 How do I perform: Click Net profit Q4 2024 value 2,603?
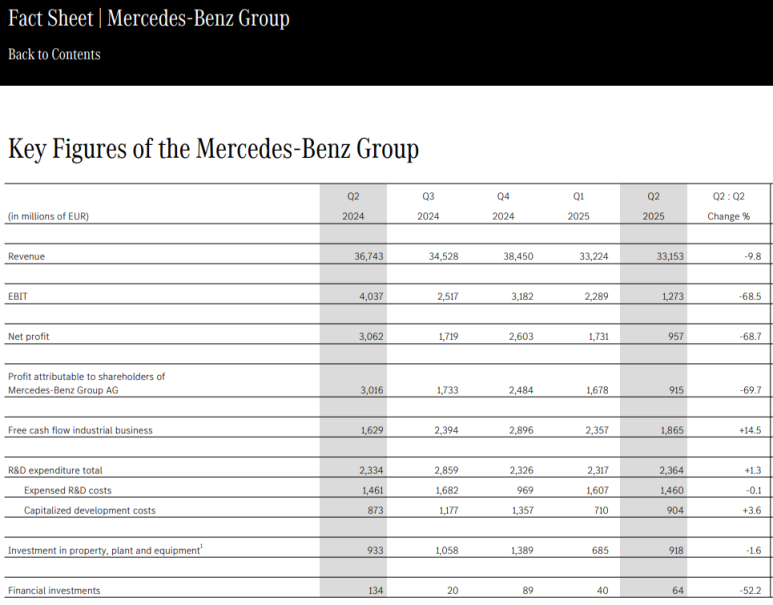(521, 336)
